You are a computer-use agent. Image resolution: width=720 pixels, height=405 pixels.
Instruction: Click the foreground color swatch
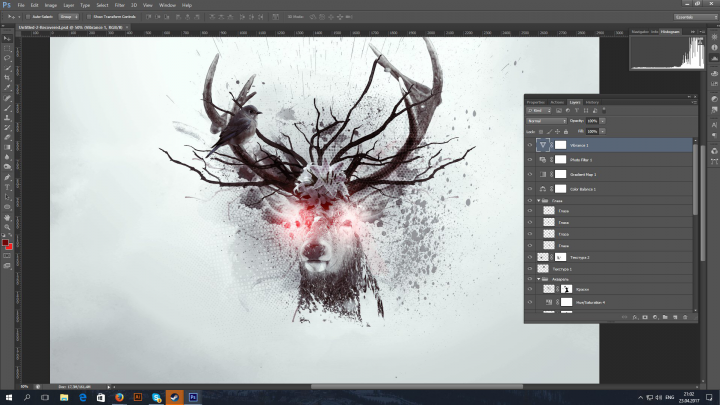point(6,242)
